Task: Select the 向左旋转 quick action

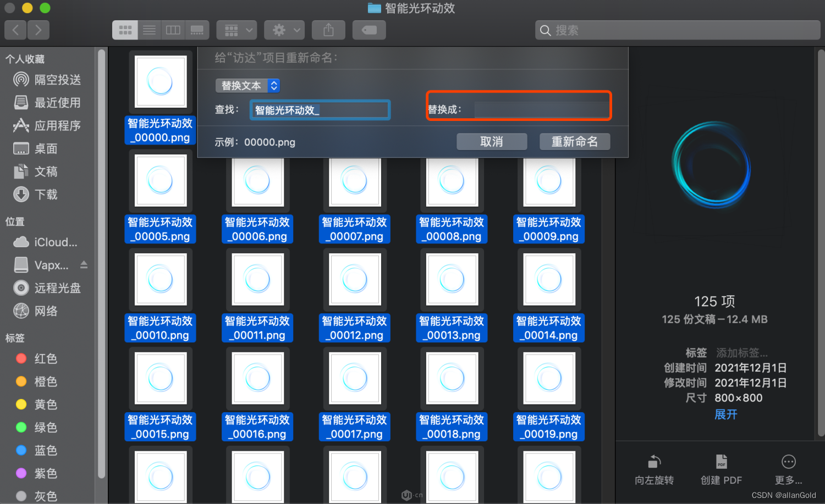Action: pos(654,467)
